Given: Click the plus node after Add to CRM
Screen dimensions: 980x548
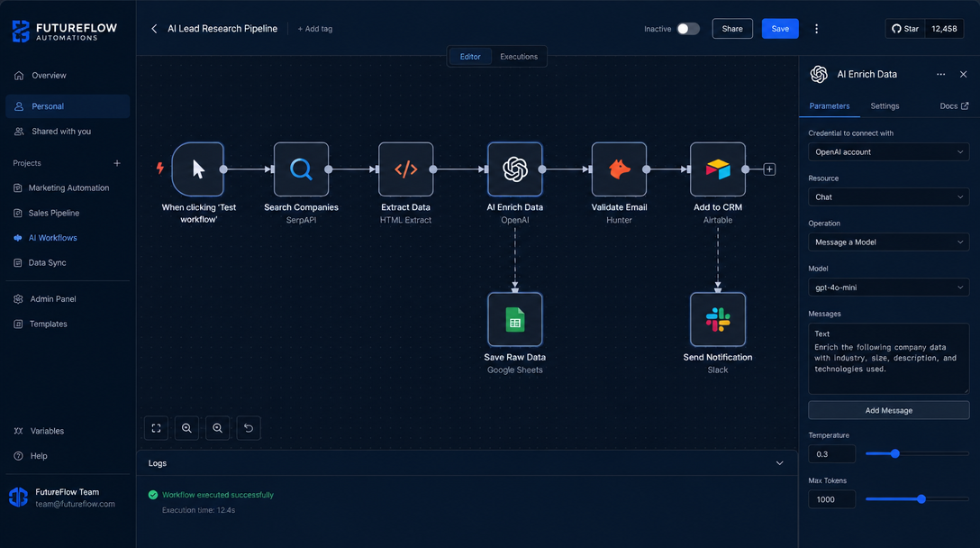Looking at the screenshot, I should pyautogui.click(x=769, y=169).
